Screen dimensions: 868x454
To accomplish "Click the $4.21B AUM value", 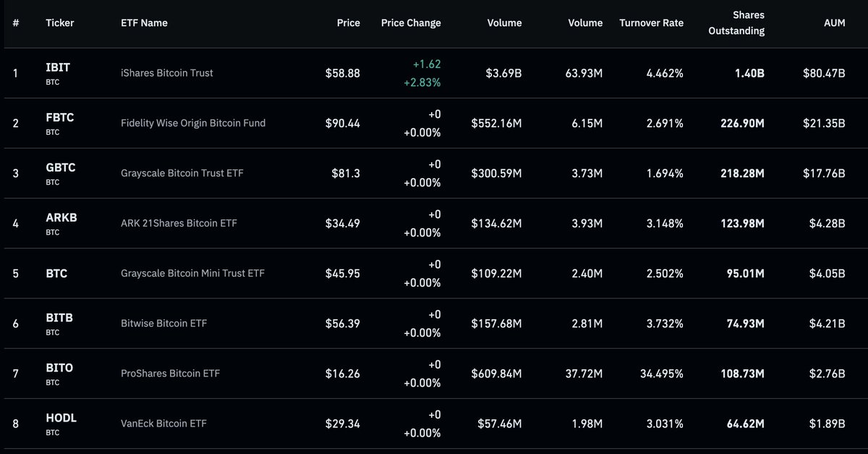I will tap(827, 323).
